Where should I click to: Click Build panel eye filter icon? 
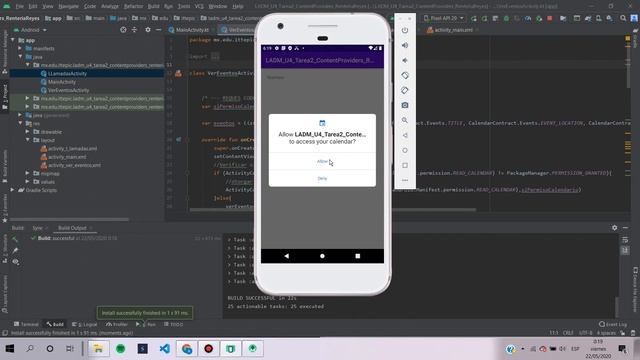(x=16, y=262)
